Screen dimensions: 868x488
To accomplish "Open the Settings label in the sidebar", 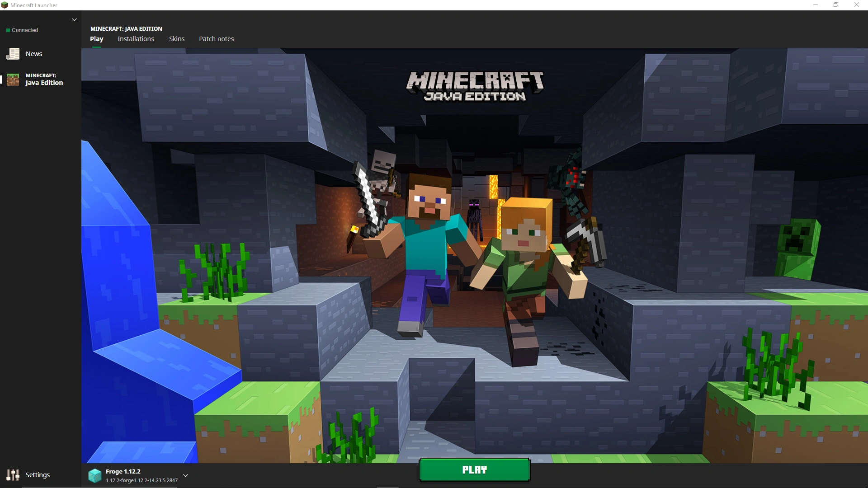I will (x=38, y=474).
